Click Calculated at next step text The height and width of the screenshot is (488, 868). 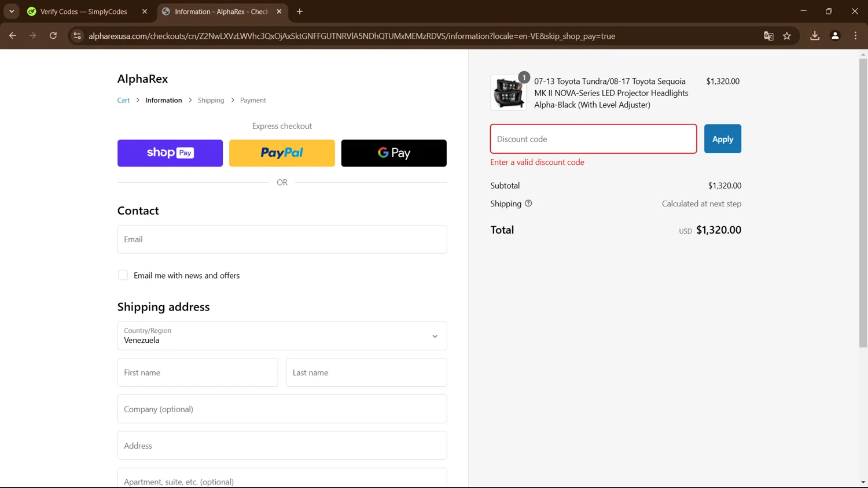click(x=701, y=204)
